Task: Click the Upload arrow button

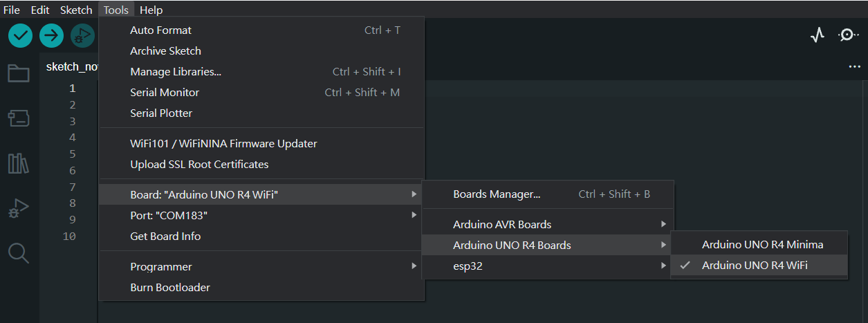Action: (52, 35)
